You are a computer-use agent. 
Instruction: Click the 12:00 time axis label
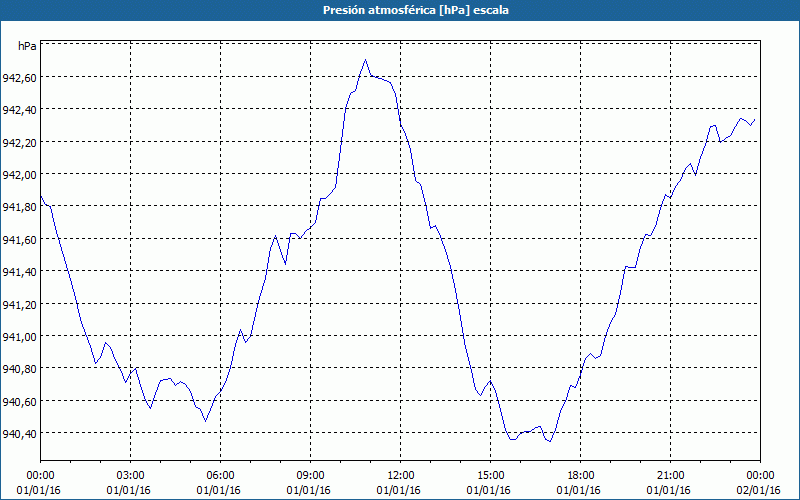401,476
